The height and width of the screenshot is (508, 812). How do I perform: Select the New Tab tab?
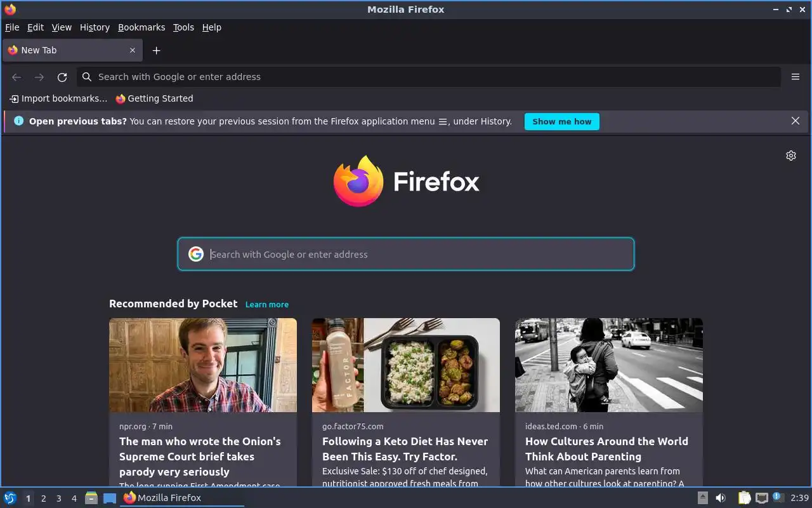72,50
